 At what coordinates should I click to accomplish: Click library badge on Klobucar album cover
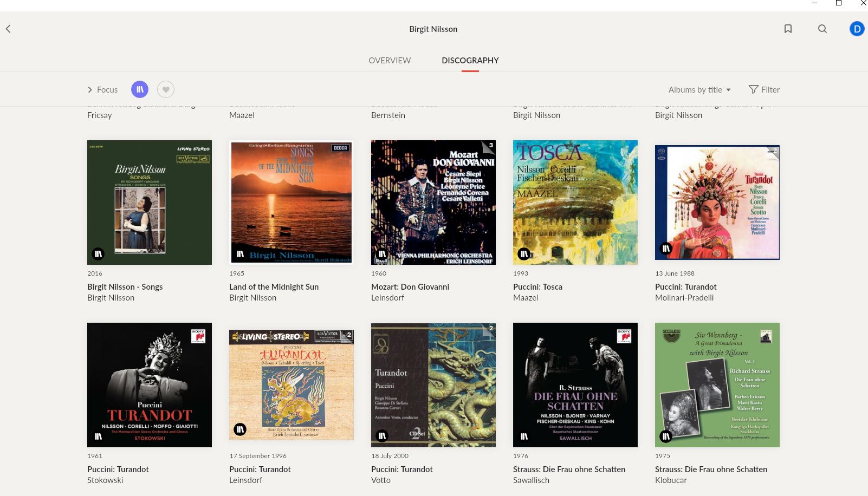pos(666,436)
